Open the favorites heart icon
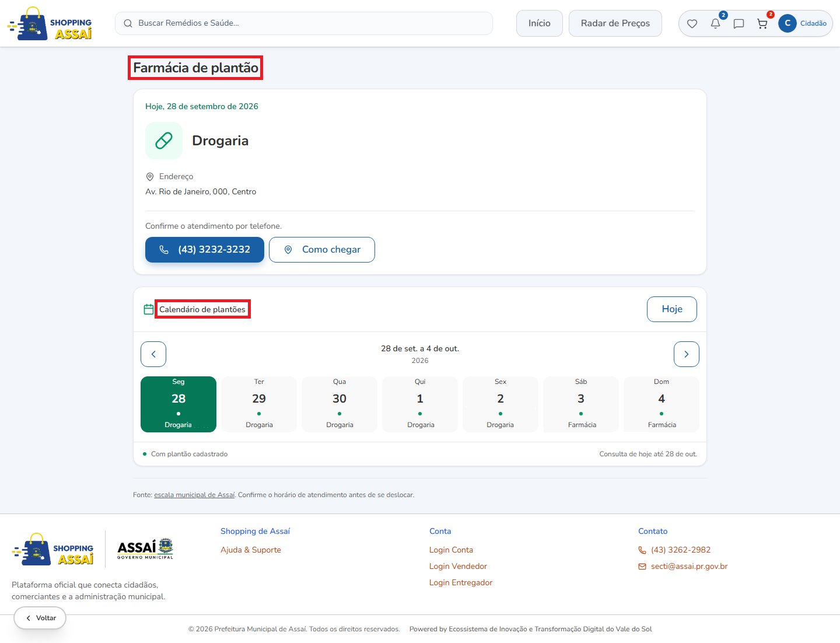This screenshot has width=840, height=643. (692, 24)
